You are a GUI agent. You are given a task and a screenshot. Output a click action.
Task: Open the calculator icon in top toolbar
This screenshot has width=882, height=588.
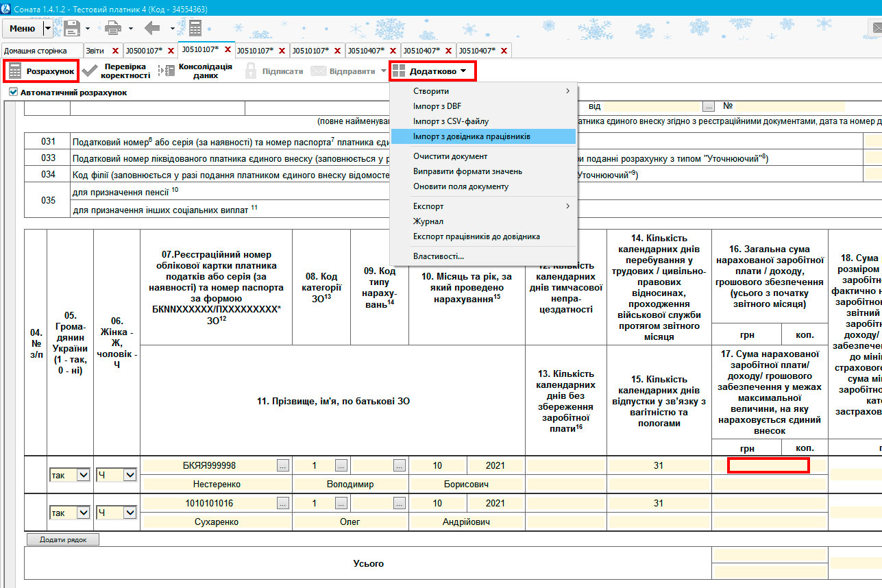click(x=195, y=28)
